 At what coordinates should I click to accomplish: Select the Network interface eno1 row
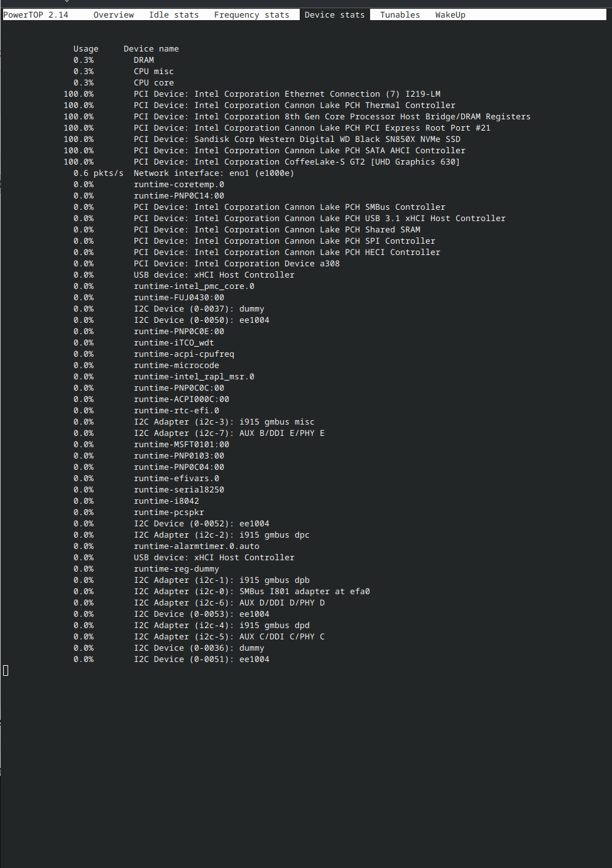point(214,173)
